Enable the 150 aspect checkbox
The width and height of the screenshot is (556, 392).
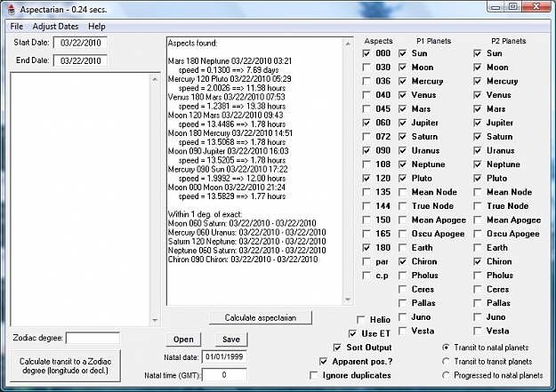click(367, 220)
